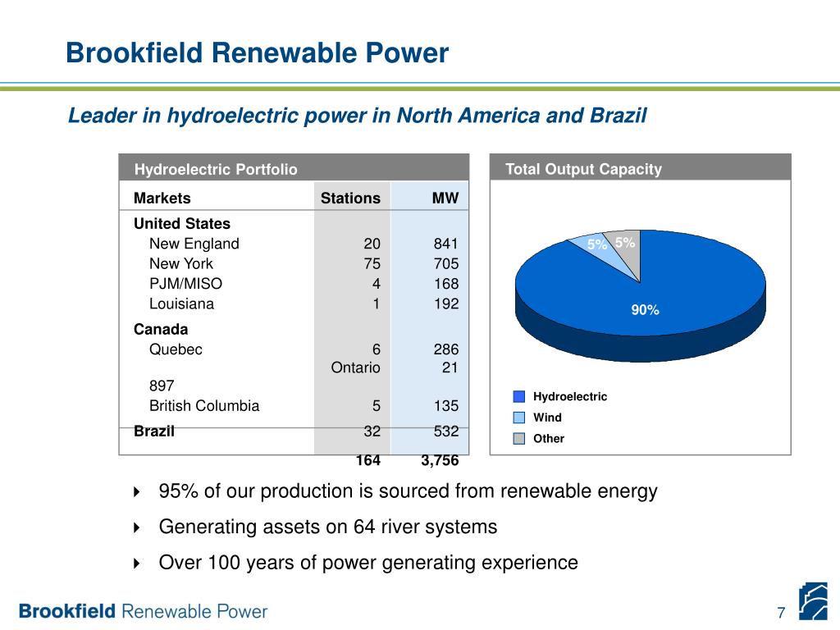Click the 90% pie label

pyautogui.click(x=645, y=309)
